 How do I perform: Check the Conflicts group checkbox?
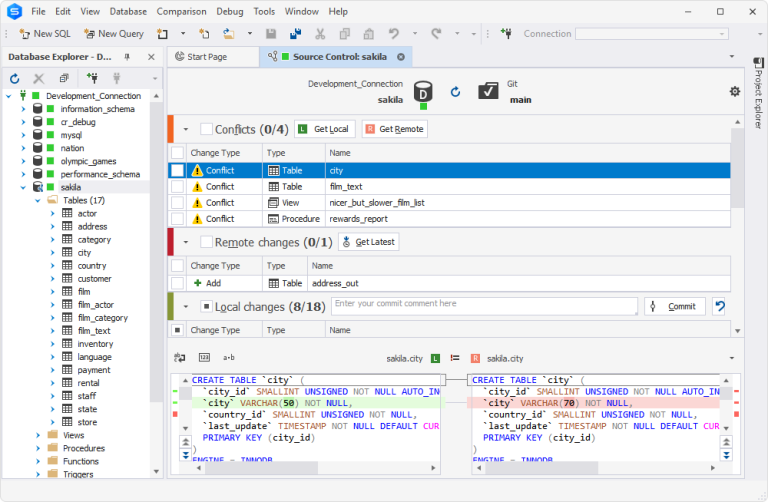click(x=206, y=129)
